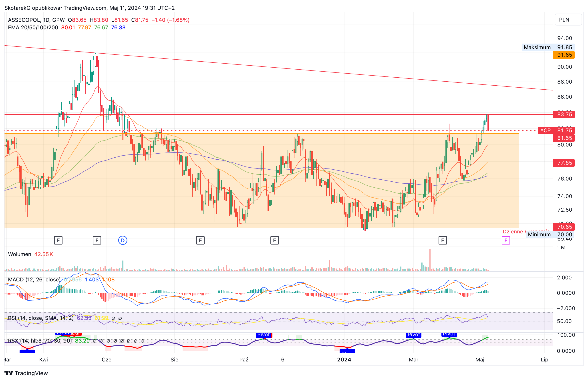Click the tall pink volume spike bar

(430, 259)
